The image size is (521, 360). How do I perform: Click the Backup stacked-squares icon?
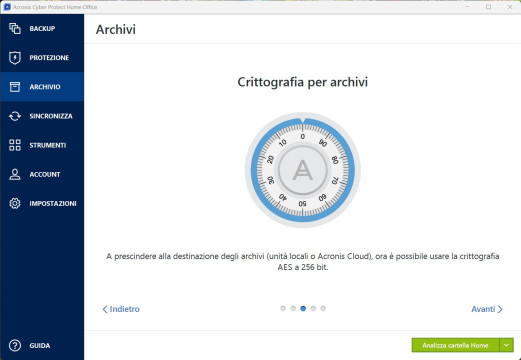[x=15, y=28]
